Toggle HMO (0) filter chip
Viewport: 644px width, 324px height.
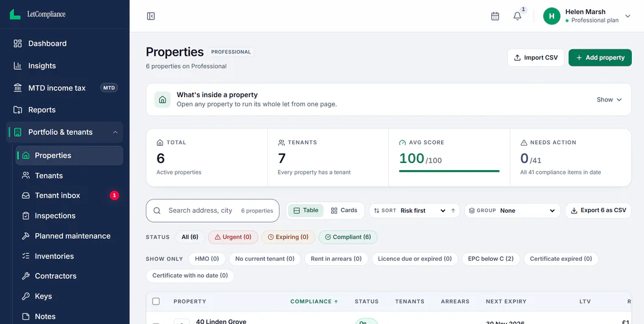coord(207,258)
